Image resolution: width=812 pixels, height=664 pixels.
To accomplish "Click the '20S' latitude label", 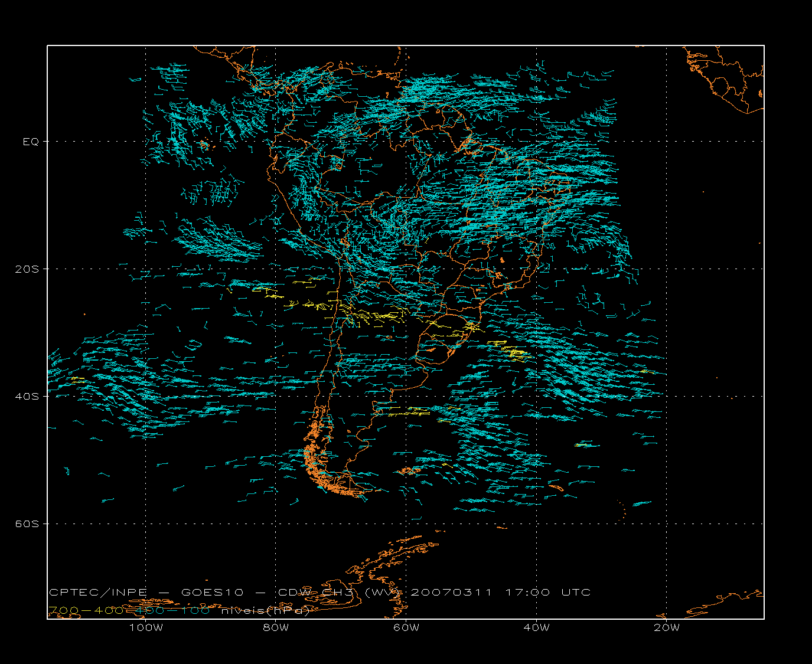I will pos(27,269).
